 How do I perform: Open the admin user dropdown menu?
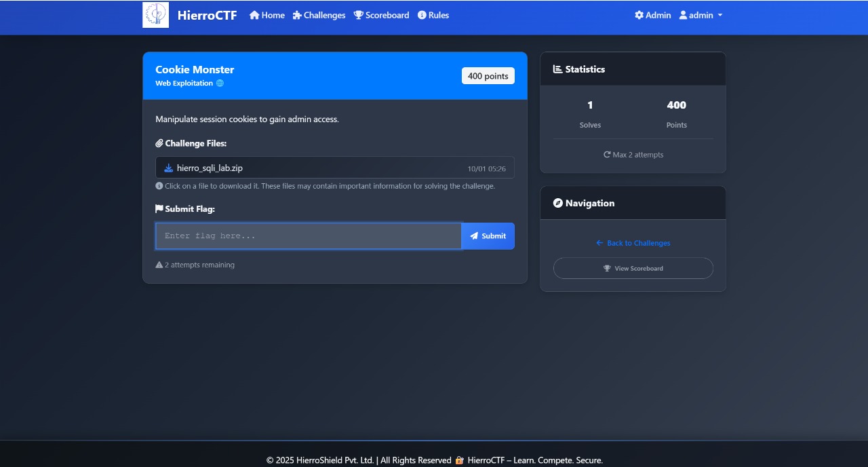coord(701,15)
